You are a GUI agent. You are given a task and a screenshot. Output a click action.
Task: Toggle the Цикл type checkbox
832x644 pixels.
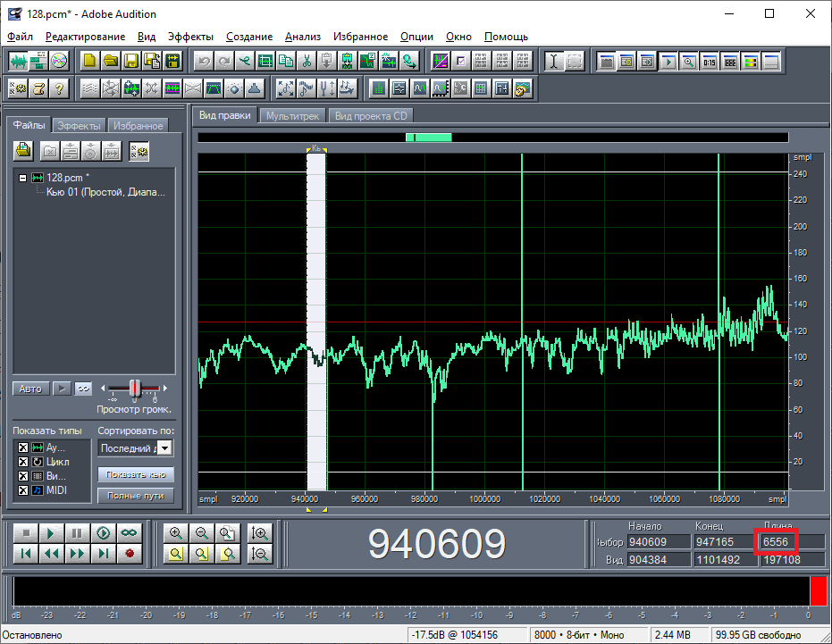[x=23, y=462]
